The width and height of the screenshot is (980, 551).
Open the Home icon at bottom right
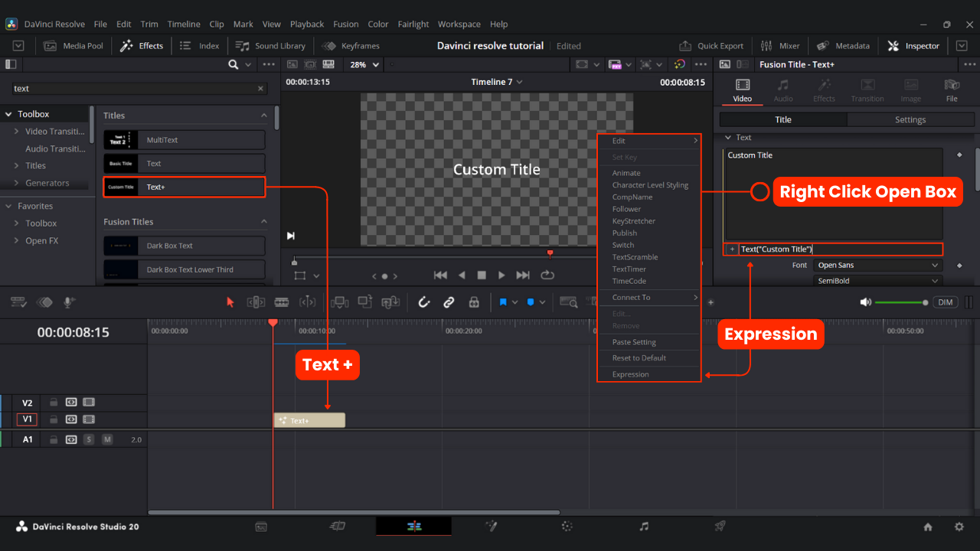(928, 527)
